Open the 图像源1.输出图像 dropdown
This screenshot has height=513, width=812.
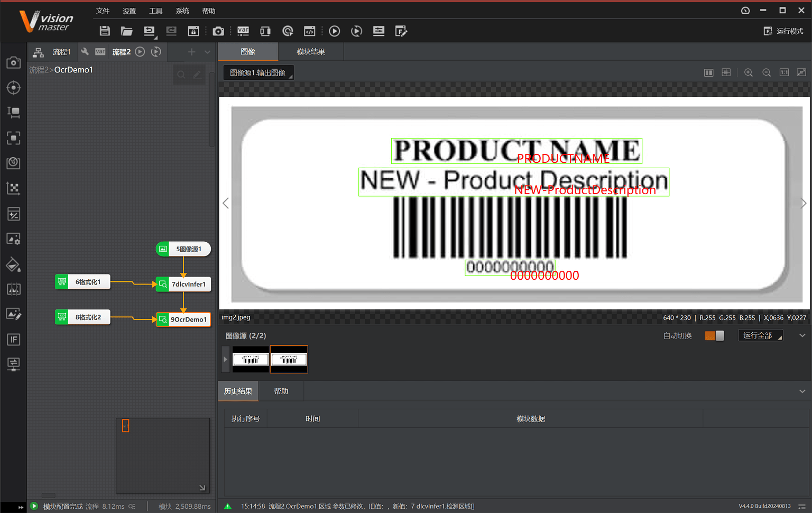258,72
